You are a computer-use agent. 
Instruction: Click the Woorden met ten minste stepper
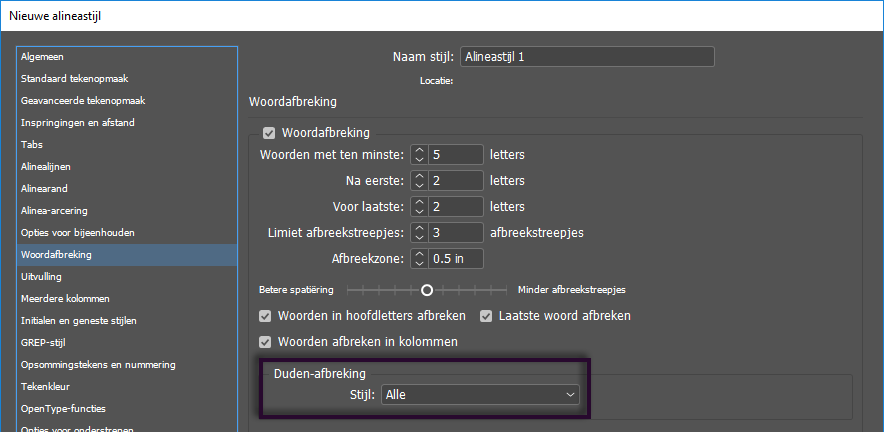coord(419,155)
